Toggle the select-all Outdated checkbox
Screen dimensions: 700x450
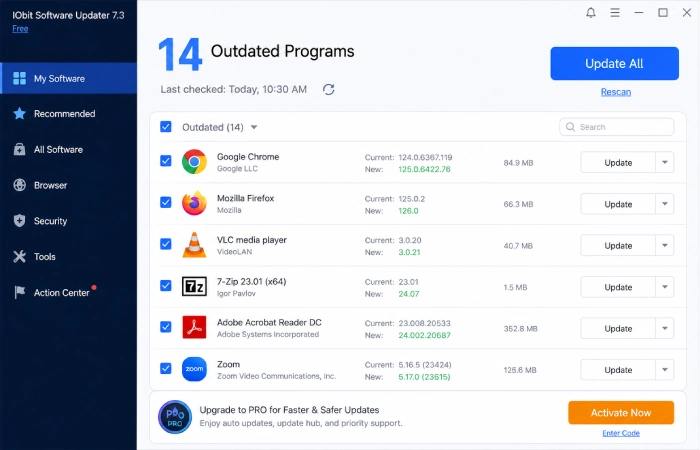click(166, 127)
